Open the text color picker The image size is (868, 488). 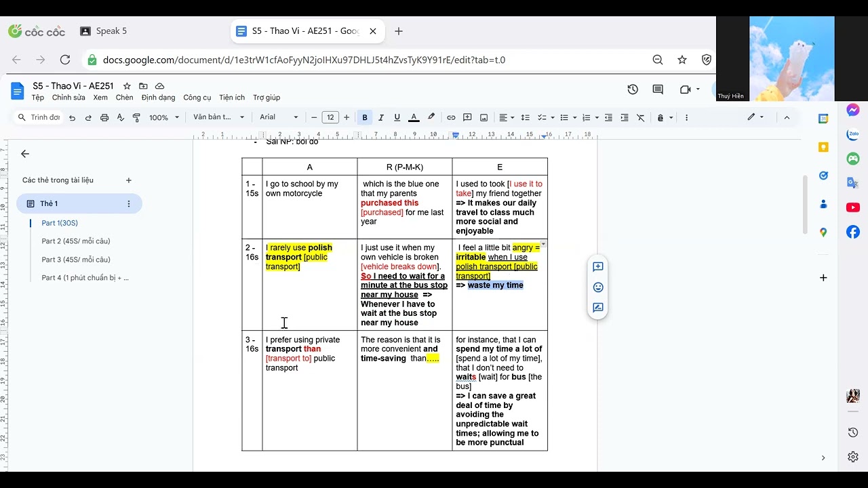pos(414,117)
